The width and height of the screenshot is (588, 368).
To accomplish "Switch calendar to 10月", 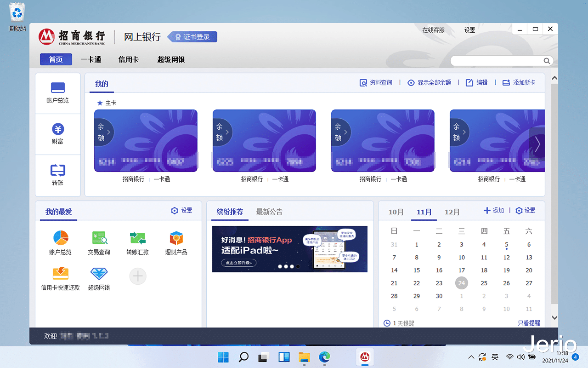I will tap(396, 212).
